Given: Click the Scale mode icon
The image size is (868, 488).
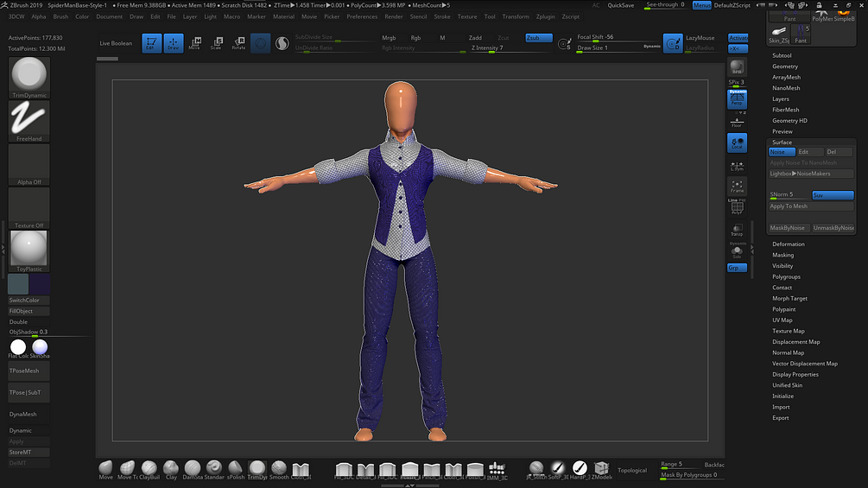Looking at the screenshot, I should tap(216, 43).
